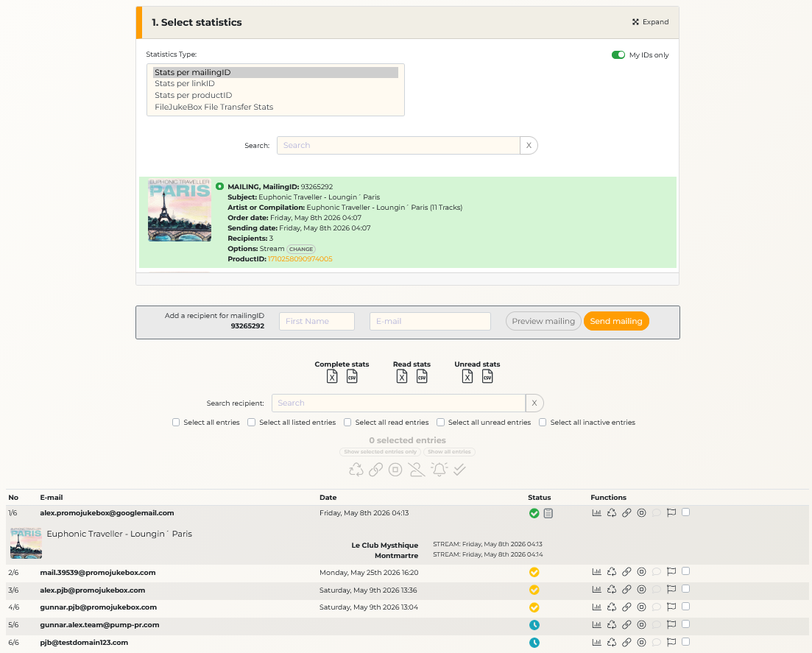
Task: Click the bulk reminder bell icon
Action: (x=439, y=470)
